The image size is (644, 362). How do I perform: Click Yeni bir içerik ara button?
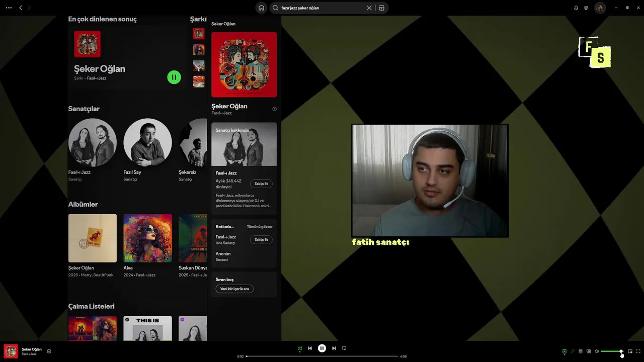point(234,289)
